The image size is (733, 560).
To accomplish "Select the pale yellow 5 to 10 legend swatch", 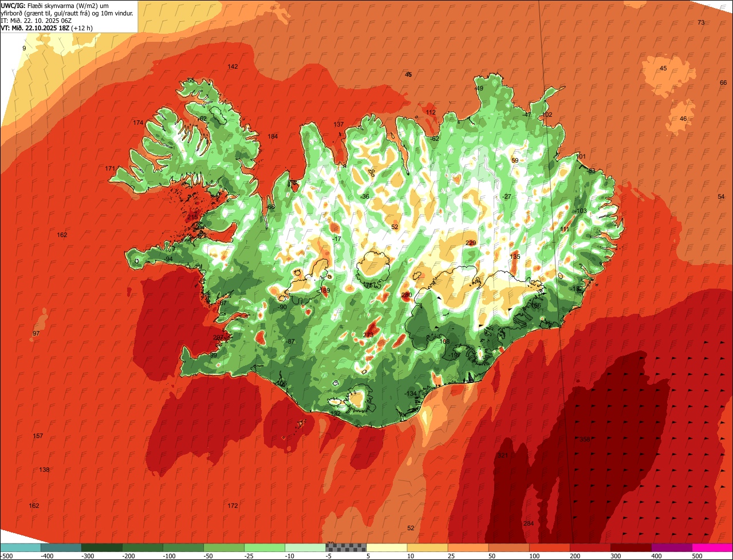I will pos(387,547).
